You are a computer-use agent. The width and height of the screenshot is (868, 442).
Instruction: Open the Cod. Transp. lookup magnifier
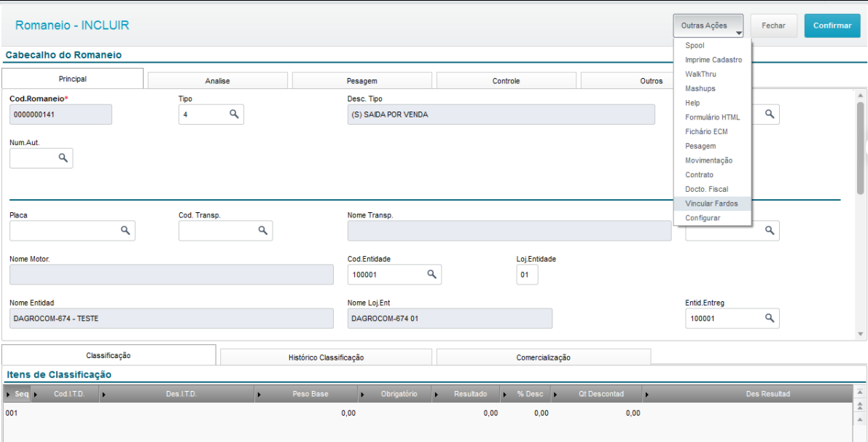(x=262, y=230)
